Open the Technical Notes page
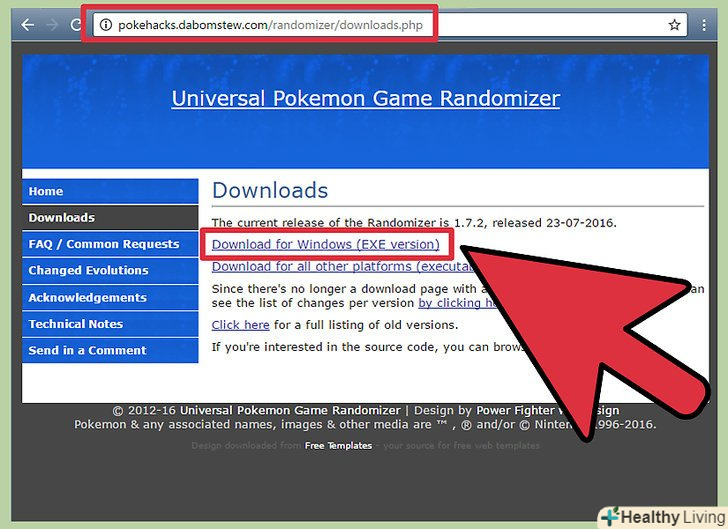 110,324
